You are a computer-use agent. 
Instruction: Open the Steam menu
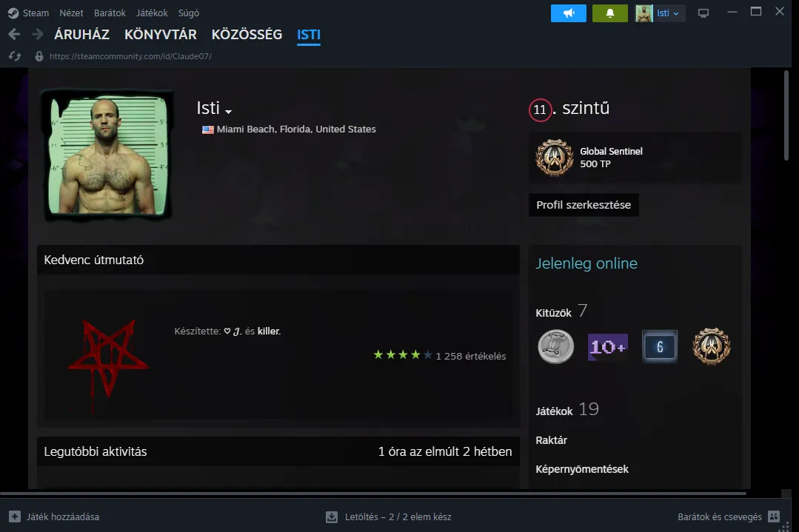coord(36,13)
